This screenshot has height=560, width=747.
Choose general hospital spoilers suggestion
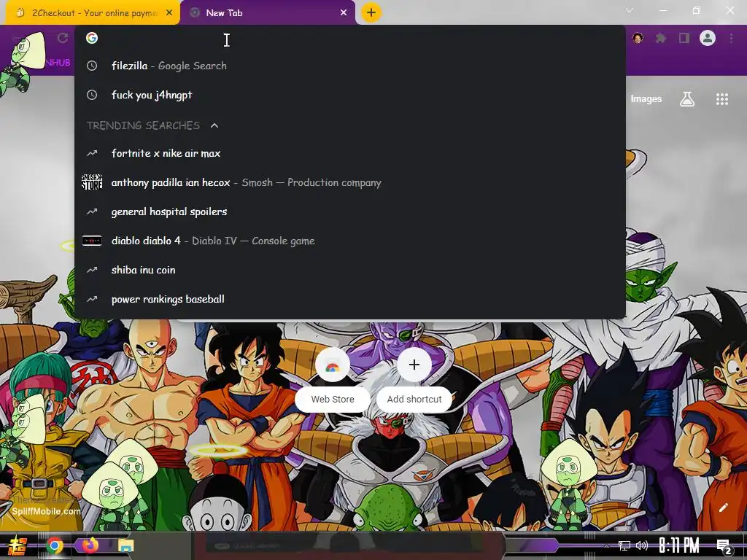[349, 211]
